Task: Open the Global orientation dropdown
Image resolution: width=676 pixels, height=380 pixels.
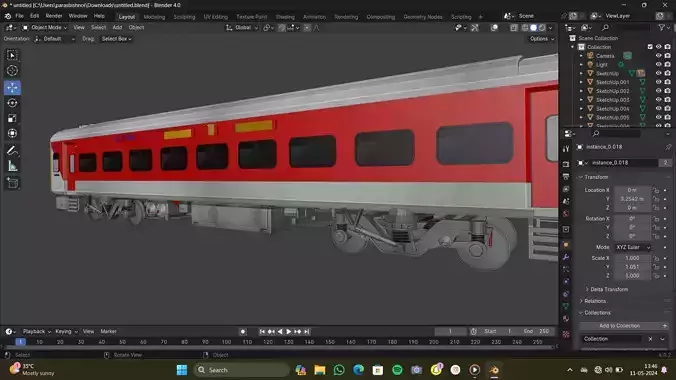Action: 242,28
